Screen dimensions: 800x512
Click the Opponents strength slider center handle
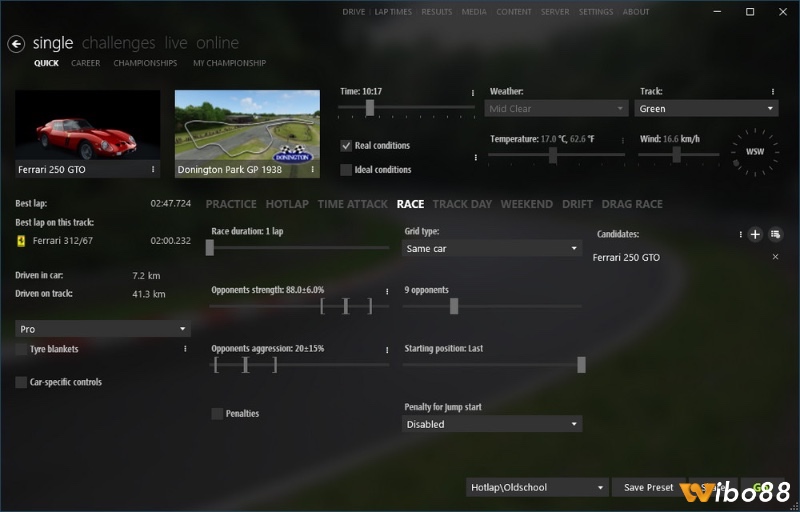[x=346, y=306]
